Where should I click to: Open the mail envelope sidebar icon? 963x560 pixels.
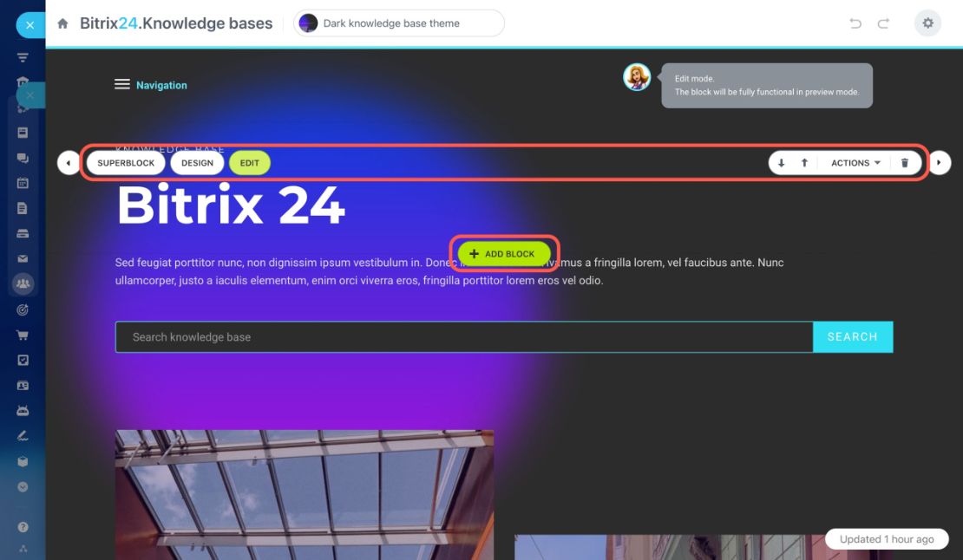point(23,259)
